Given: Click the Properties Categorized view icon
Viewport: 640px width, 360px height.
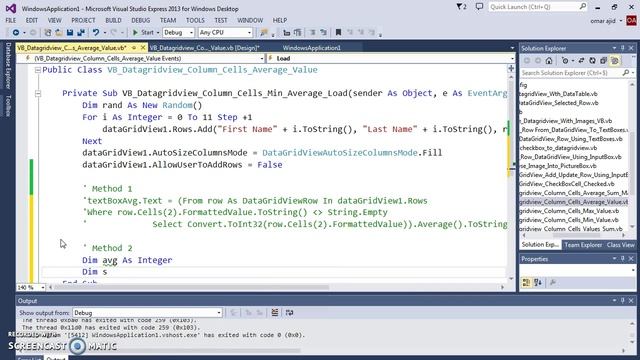Looking at the screenshot, I should click(x=526, y=282).
